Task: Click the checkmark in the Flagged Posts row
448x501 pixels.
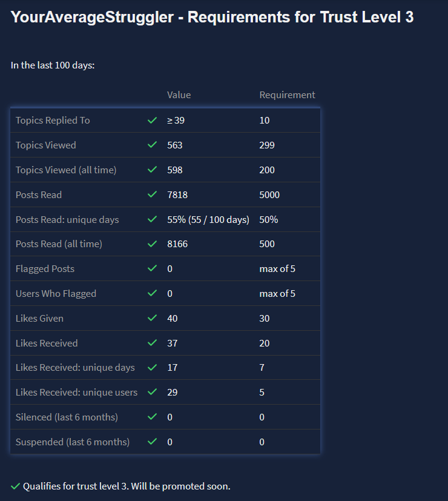Action: click(x=153, y=269)
